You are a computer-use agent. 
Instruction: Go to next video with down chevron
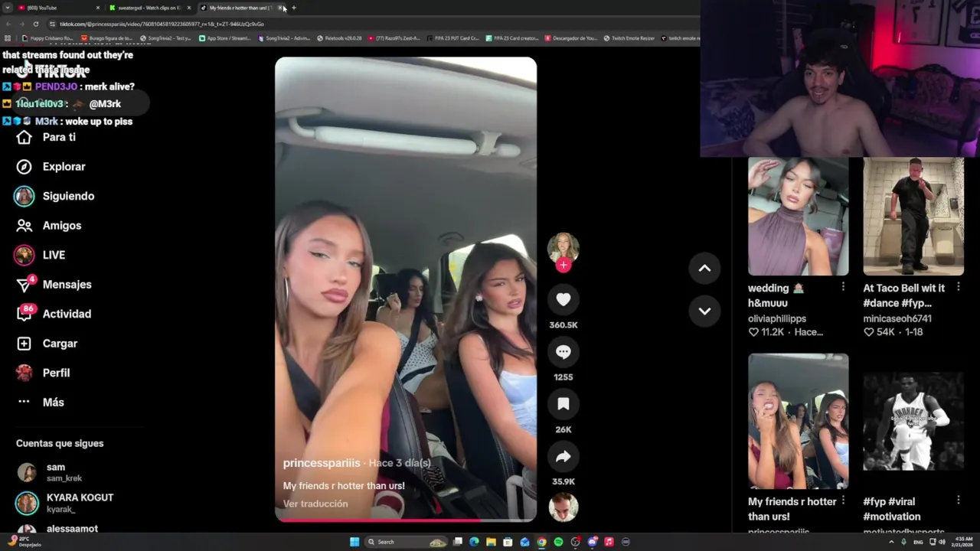point(704,311)
